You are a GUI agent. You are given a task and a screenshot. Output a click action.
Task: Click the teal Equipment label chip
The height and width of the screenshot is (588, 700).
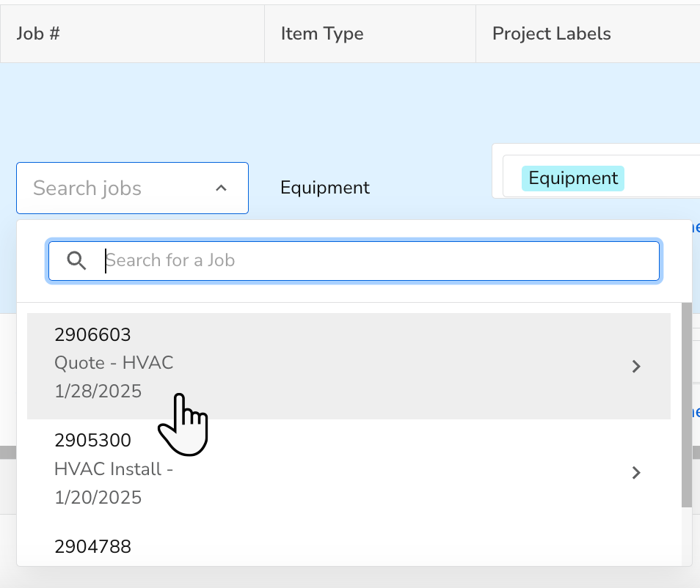572,178
